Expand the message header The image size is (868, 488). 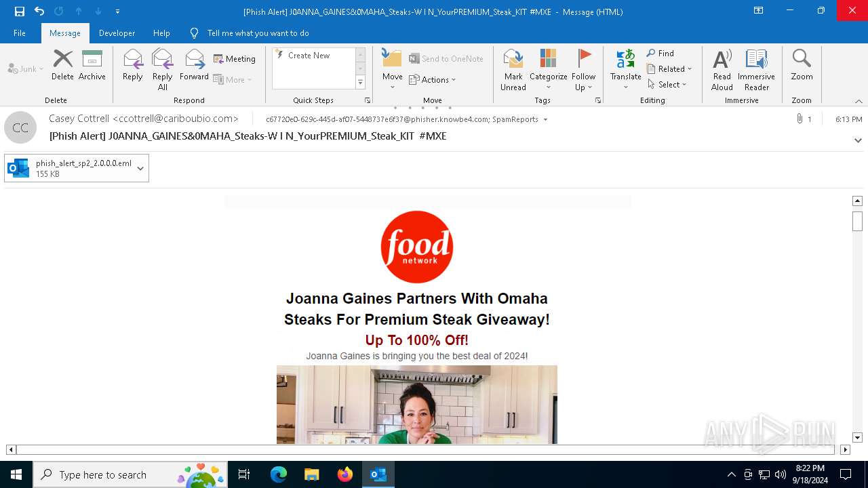pos(858,140)
